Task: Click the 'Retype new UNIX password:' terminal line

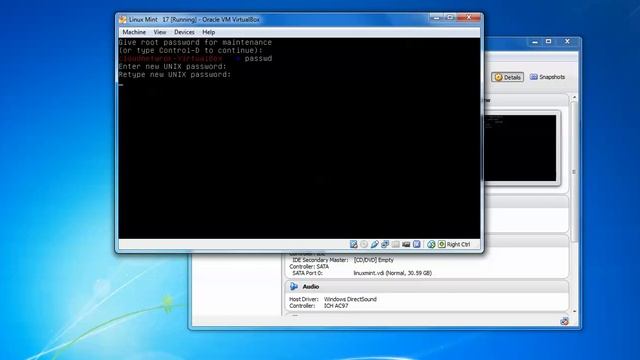Action: tap(175, 75)
